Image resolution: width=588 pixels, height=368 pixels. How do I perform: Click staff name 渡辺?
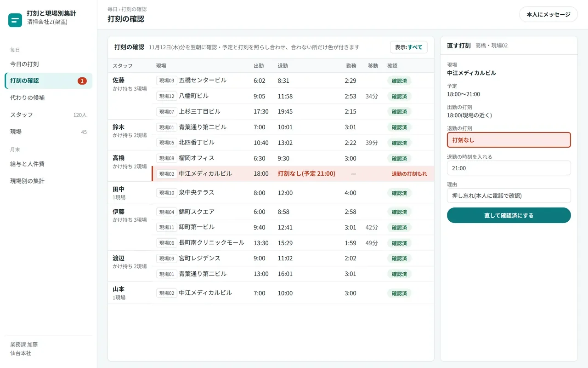(x=119, y=259)
